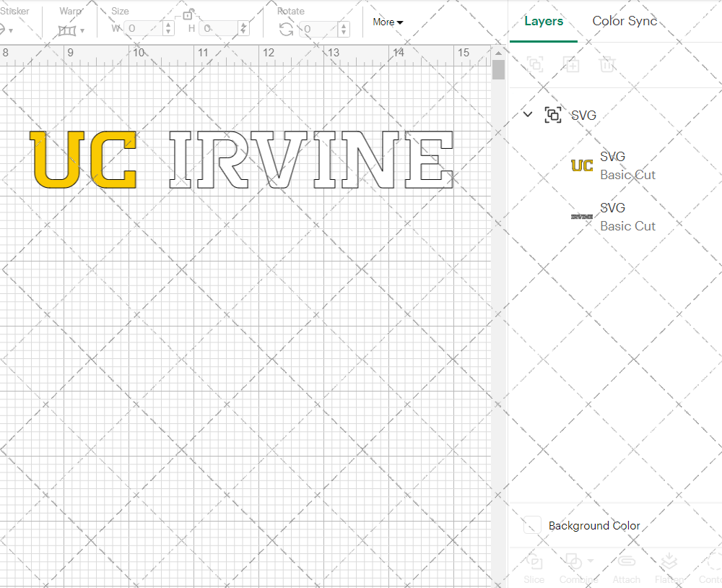Open the More dropdown in the toolbar
The image size is (722, 588).
(387, 22)
